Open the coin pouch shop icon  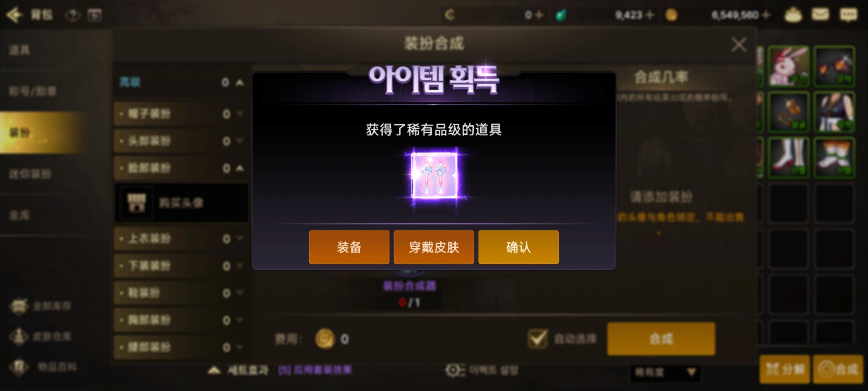tap(793, 15)
